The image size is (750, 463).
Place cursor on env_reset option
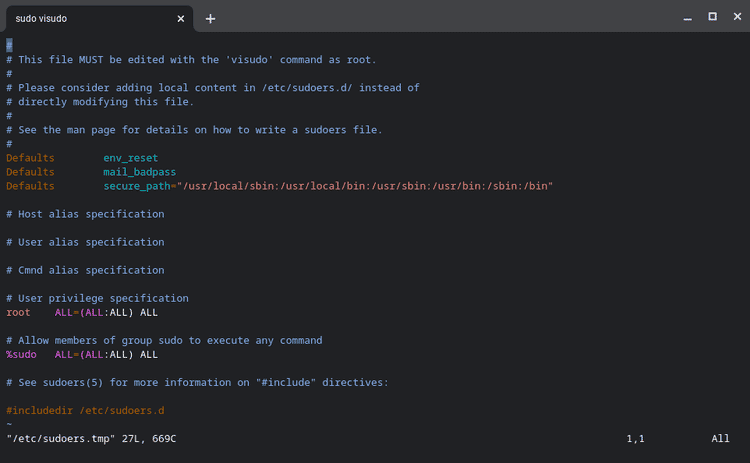[130, 158]
